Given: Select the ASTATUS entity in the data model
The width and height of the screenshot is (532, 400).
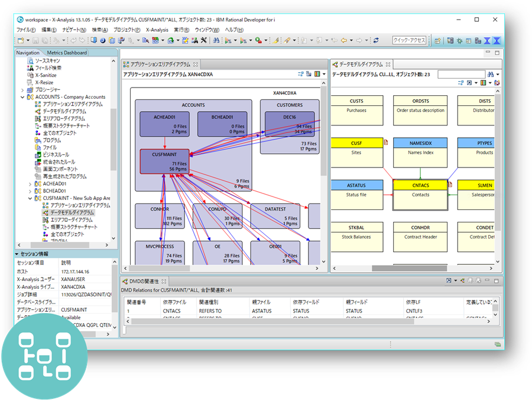Looking at the screenshot, I should pyautogui.click(x=356, y=195).
